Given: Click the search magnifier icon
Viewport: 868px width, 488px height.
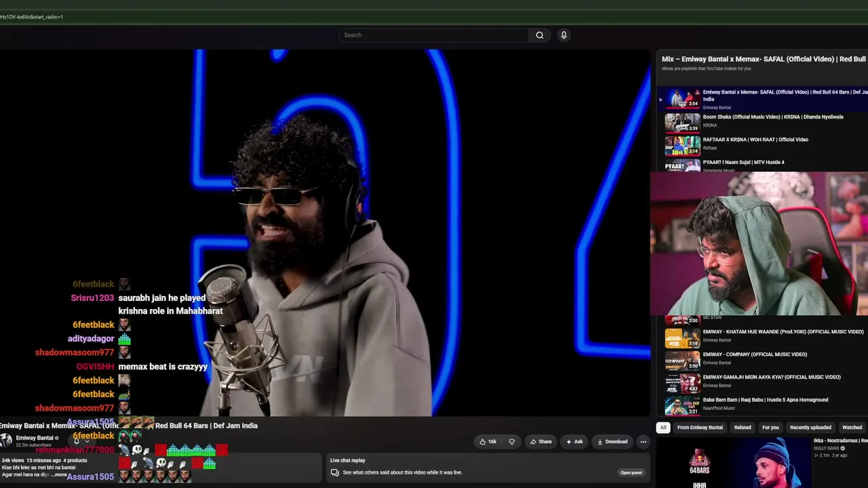Looking at the screenshot, I should click(x=540, y=35).
